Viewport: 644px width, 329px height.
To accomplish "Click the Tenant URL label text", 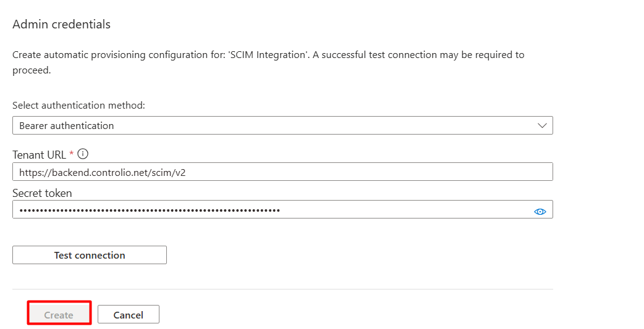I will pyautogui.click(x=39, y=155).
